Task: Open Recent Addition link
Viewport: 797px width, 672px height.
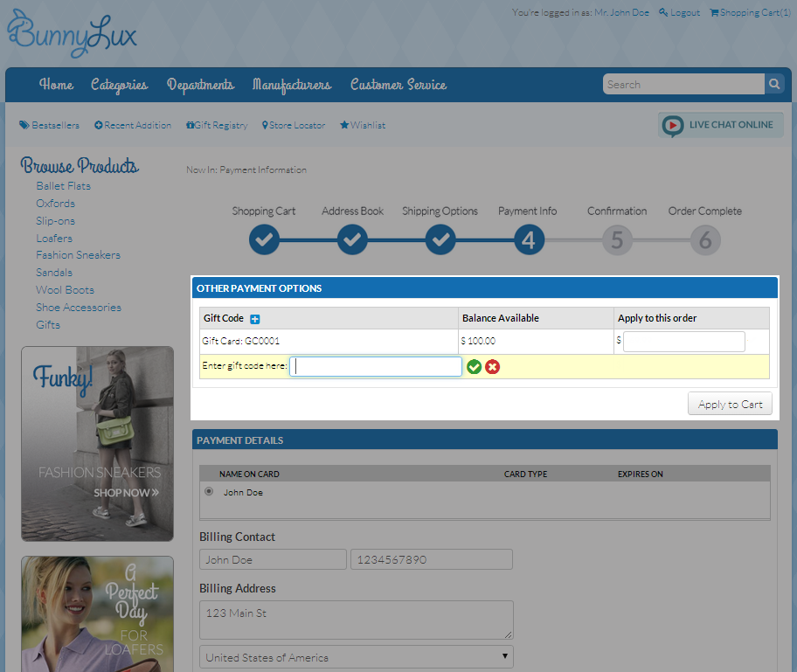Action: tap(133, 125)
